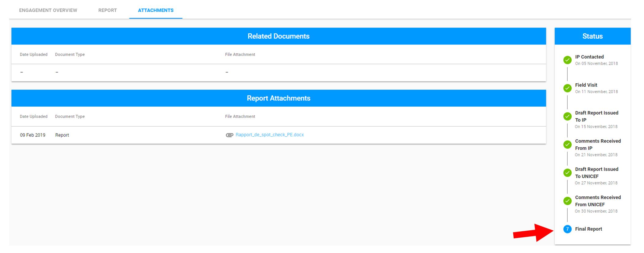The height and width of the screenshot is (253, 644).
Task: Open Rapport_de_spot_check_PE.docx attachment link
Action: (x=270, y=135)
